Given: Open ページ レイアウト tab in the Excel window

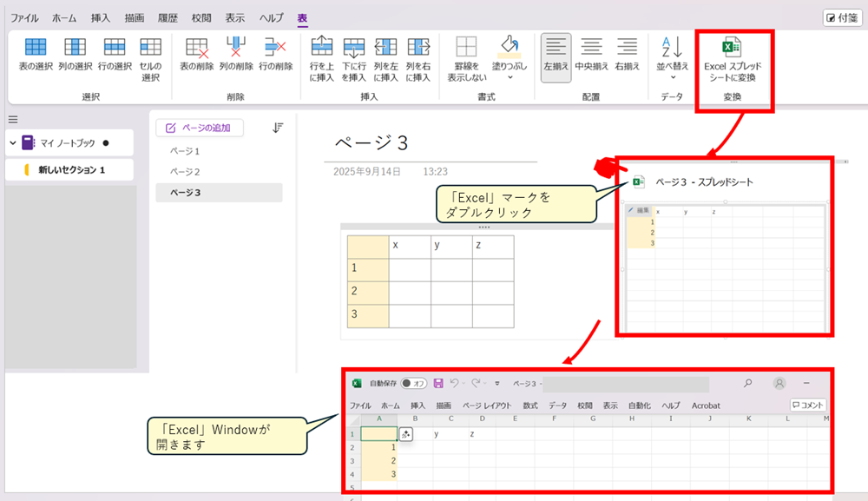Looking at the screenshot, I should [487, 405].
